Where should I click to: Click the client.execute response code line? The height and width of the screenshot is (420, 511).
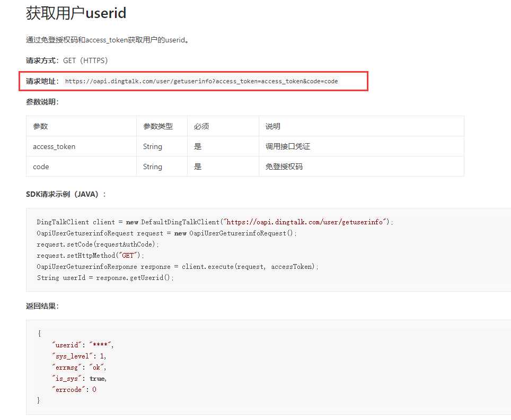click(177, 266)
